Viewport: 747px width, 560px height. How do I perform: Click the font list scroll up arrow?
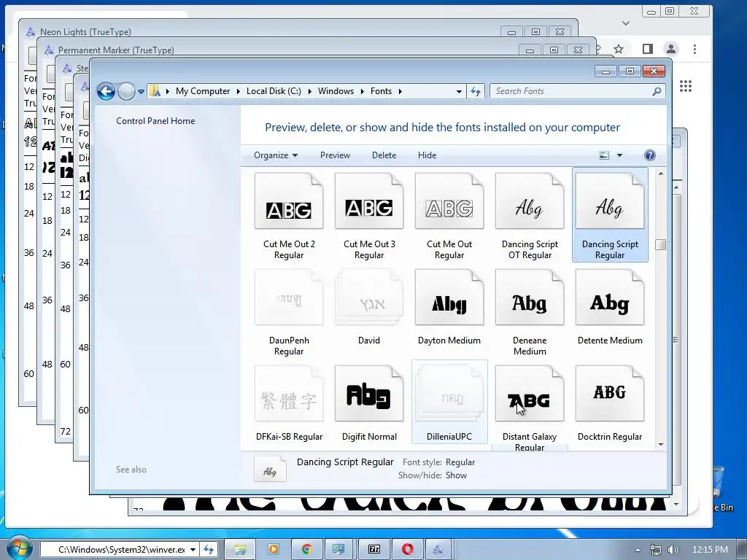[x=661, y=174]
